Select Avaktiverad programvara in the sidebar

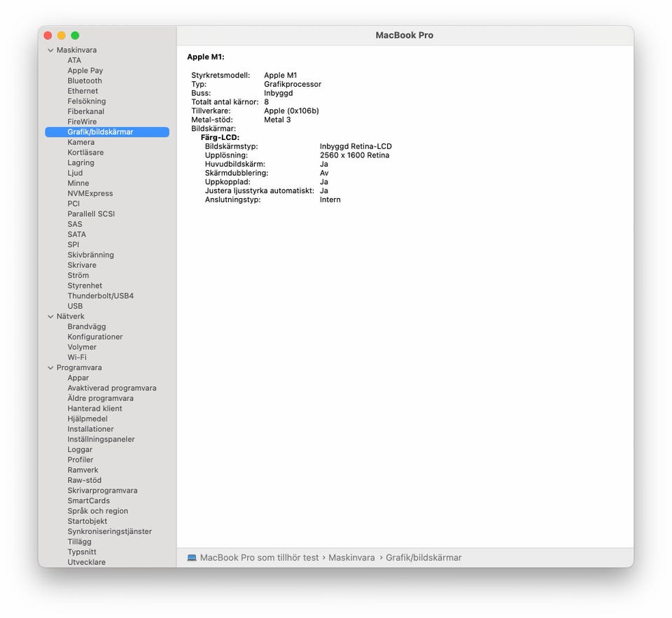pos(112,388)
